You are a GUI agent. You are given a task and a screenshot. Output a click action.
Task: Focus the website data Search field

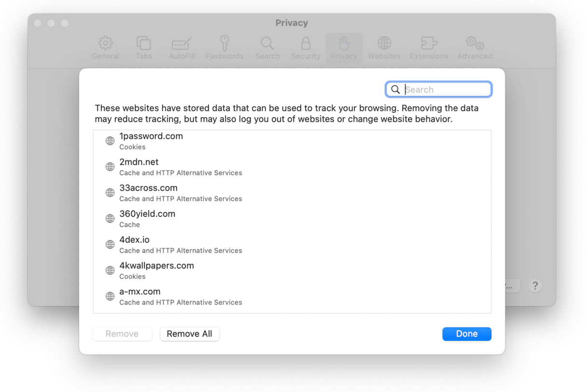pyautogui.click(x=447, y=90)
